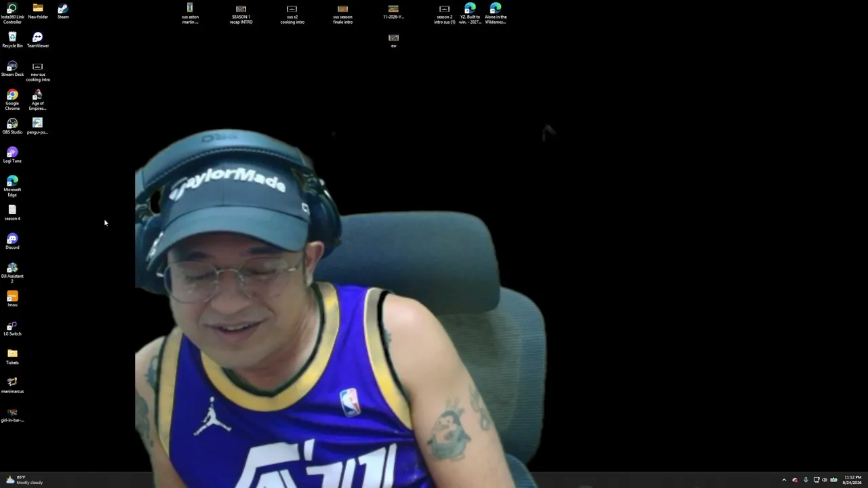Select the Google Chrome desktop shortcut
Viewport: 868px width, 488px height.
click(x=12, y=100)
